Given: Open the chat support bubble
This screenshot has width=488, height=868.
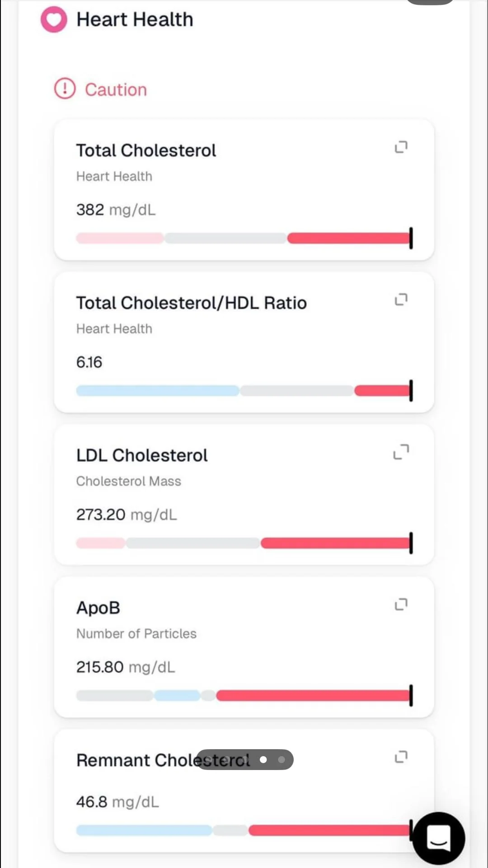Looking at the screenshot, I should coord(438,839).
